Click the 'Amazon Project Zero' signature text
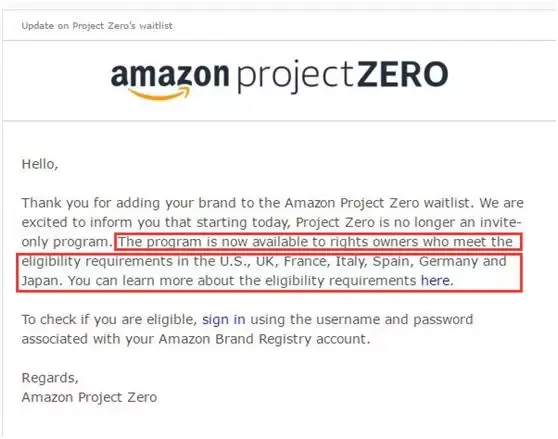 click(x=89, y=397)
